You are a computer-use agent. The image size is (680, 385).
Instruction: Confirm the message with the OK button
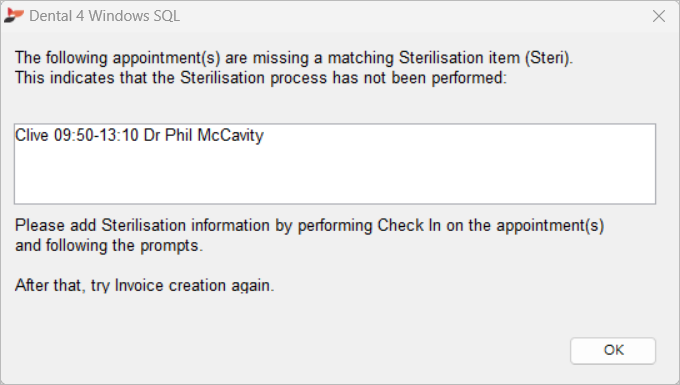613,350
